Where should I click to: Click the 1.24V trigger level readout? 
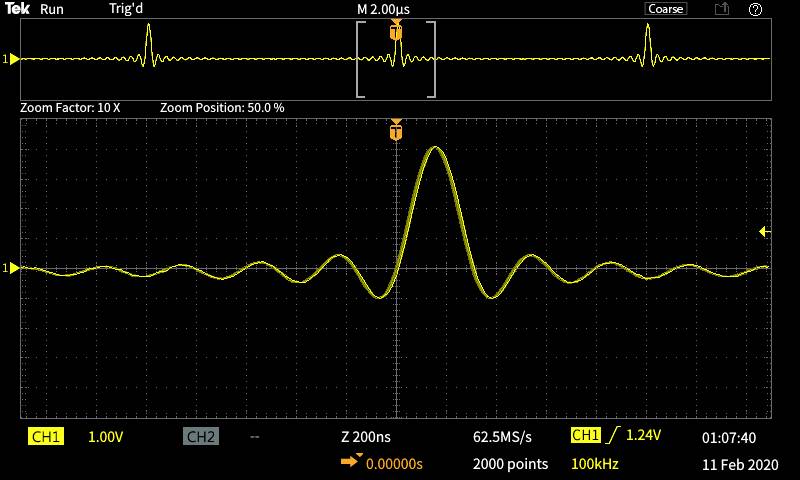(643, 436)
